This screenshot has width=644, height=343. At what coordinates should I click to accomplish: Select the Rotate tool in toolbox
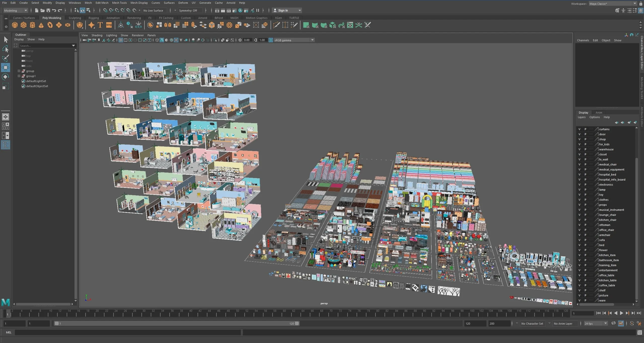pyautogui.click(x=6, y=77)
